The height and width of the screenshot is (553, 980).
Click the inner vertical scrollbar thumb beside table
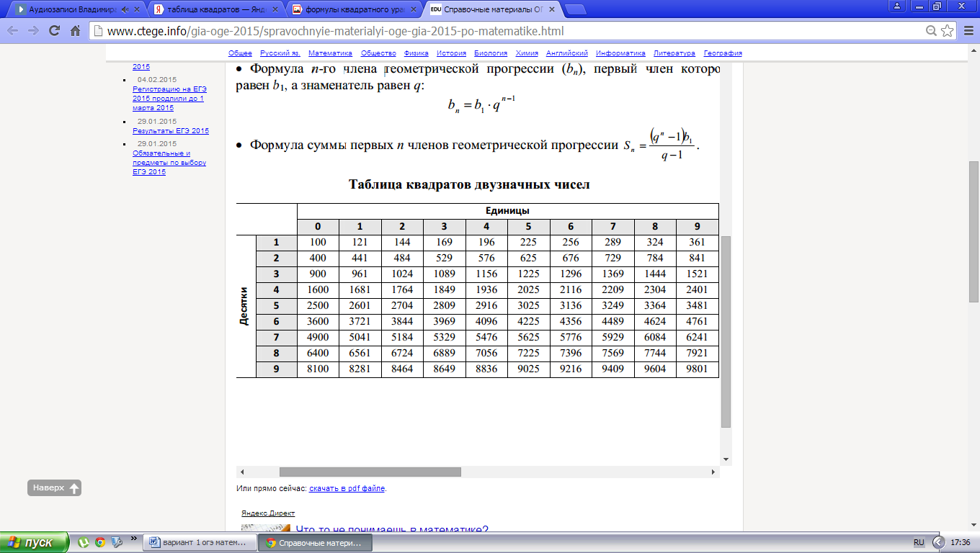click(x=726, y=331)
